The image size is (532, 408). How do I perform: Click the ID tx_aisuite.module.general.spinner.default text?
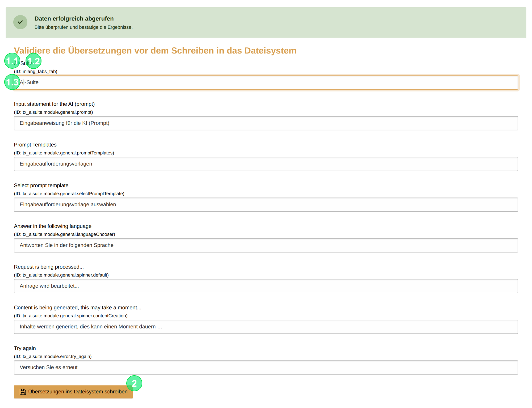pos(61,275)
